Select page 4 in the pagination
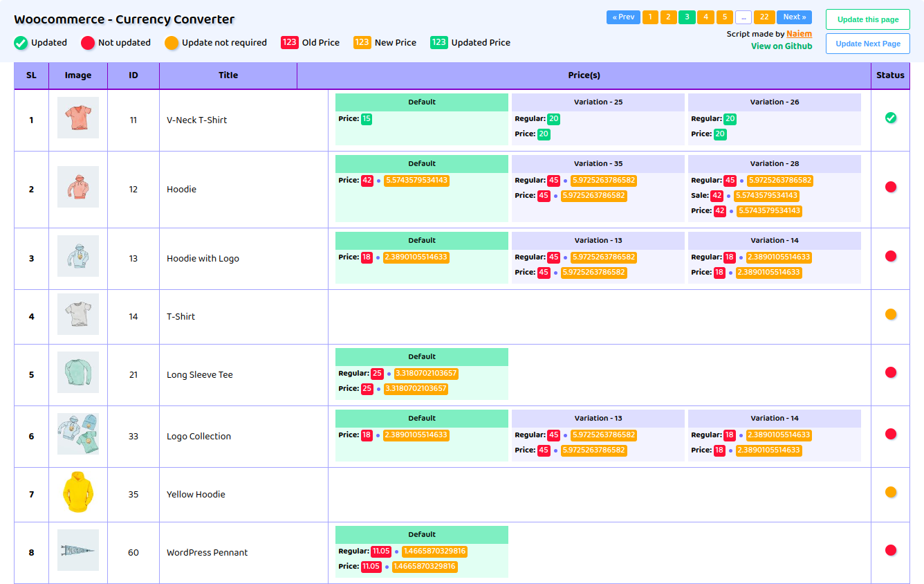The image size is (924, 584). (705, 17)
